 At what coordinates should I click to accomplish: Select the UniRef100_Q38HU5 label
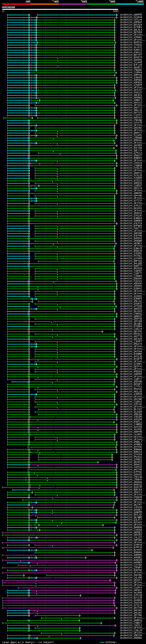131,77
